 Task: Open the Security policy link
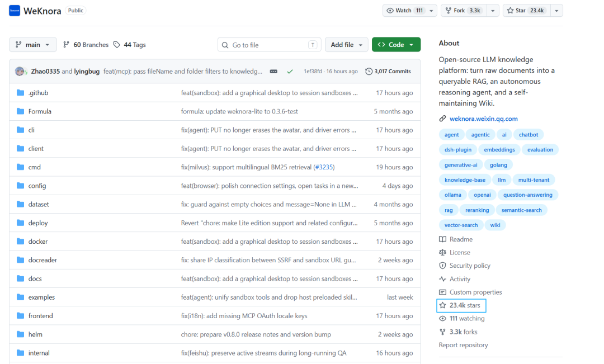click(470, 266)
